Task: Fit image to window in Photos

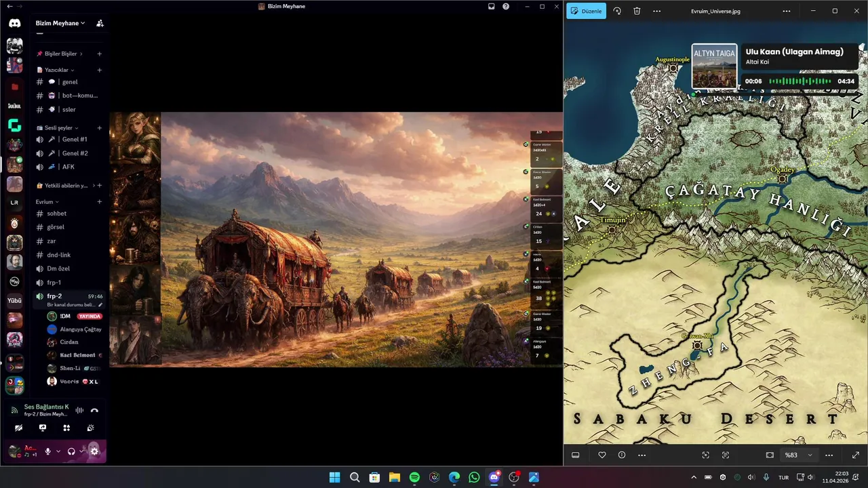Action: tap(770, 455)
